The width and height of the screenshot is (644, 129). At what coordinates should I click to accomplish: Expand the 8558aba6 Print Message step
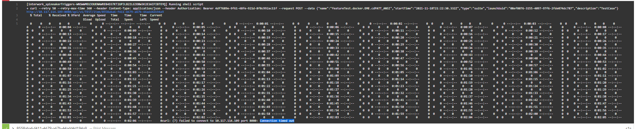pyautogui.click(x=13, y=128)
